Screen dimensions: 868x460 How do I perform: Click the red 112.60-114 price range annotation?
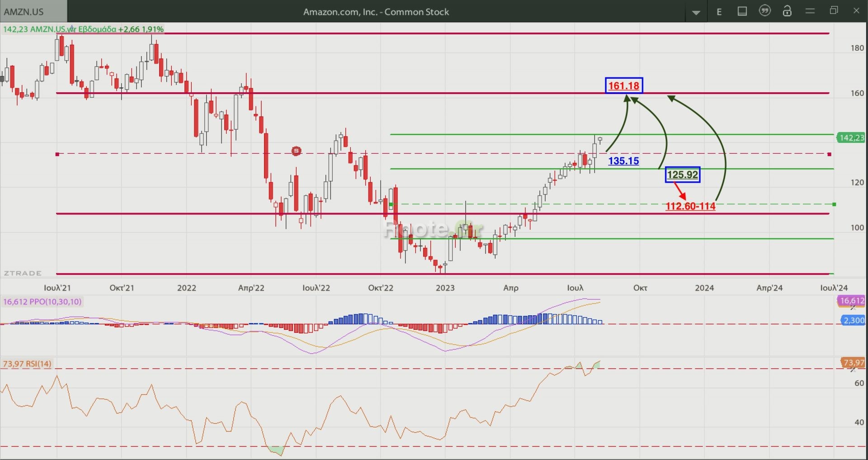690,206
